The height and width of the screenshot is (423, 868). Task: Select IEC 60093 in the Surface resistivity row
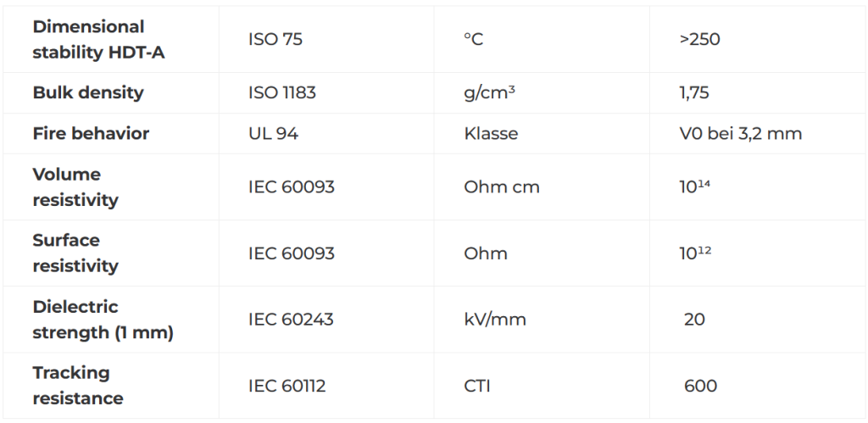[291, 253]
